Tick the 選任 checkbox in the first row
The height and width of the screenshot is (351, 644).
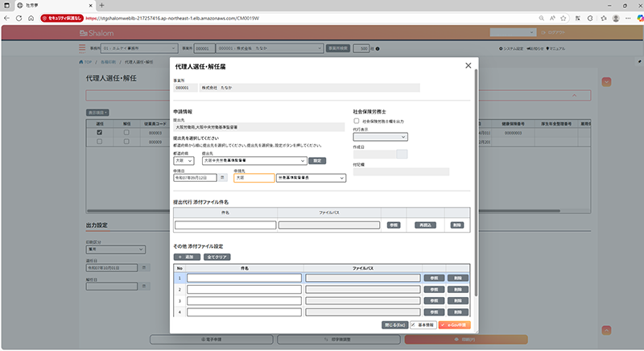pos(100,132)
